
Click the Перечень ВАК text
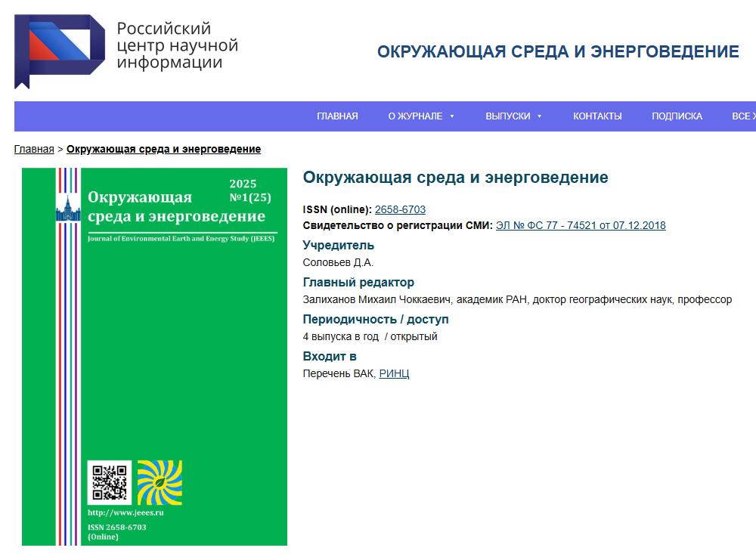point(338,373)
